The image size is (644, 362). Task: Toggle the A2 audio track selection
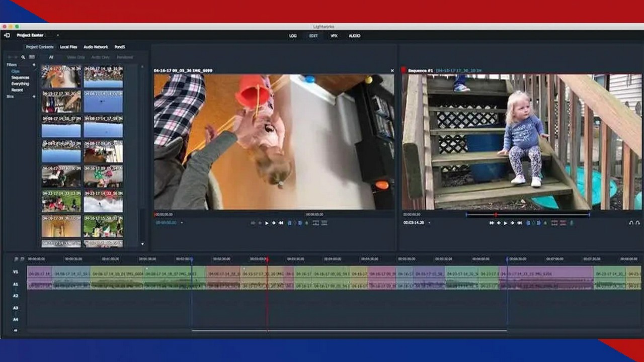pos(16,296)
